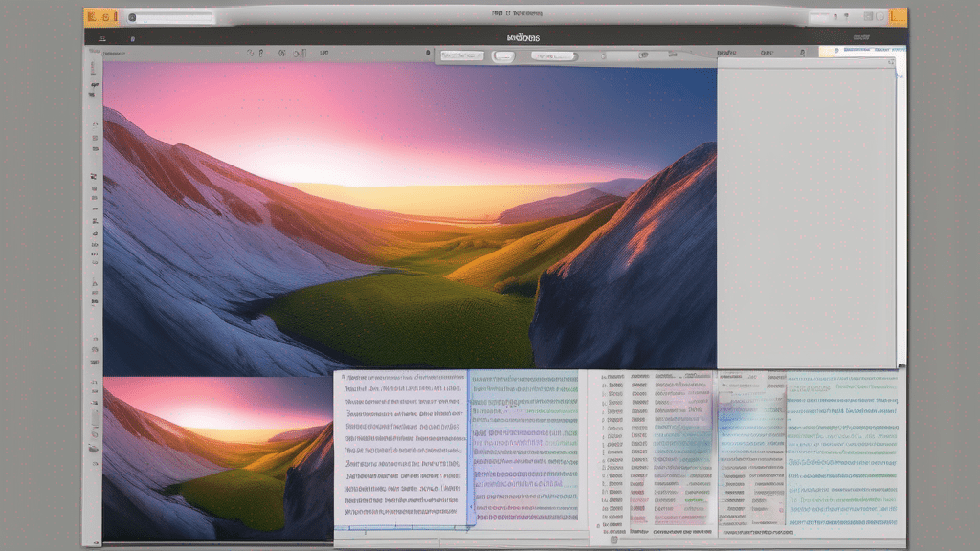
Task: Click the horizontal scrollbar beneath the highlighted text panel
Action: [x=402, y=527]
